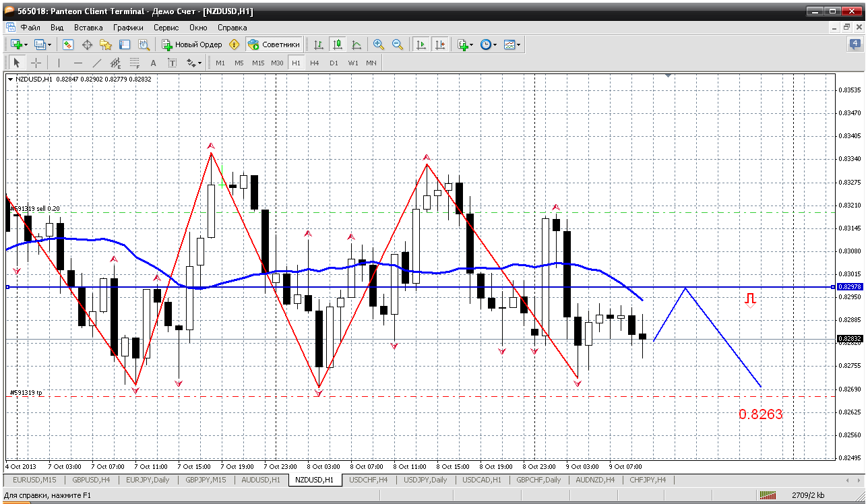Switch to the USDJPY,Daily chart tab
Screen dimensions: 868x504
click(x=425, y=480)
